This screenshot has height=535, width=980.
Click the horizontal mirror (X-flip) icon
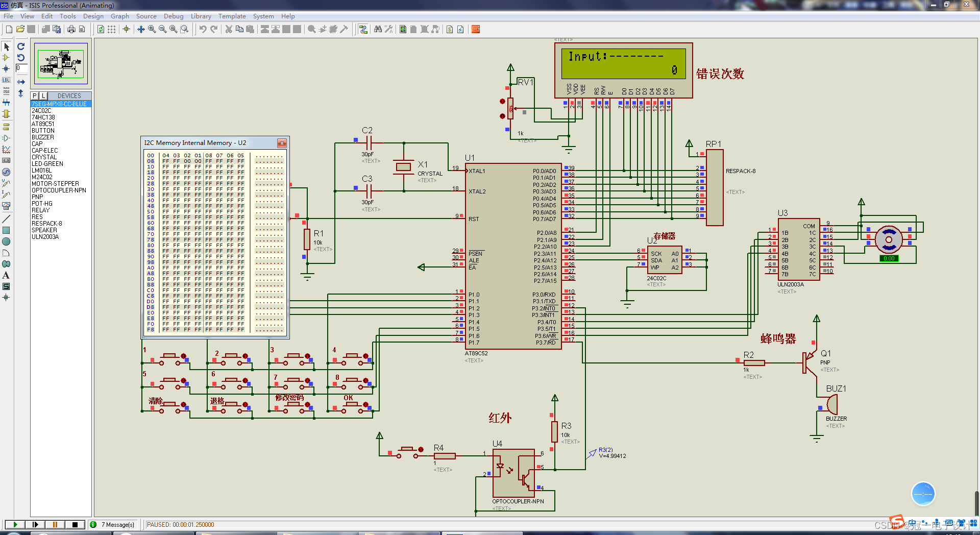pyautogui.click(x=21, y=82)
